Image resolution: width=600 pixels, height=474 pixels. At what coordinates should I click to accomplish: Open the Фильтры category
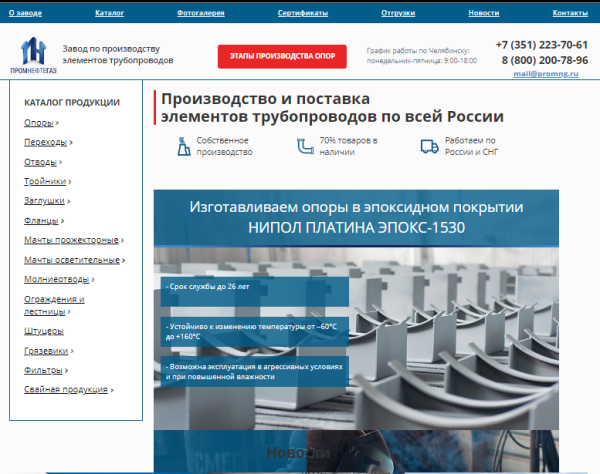pyautogui.click(x=43, y=370)
